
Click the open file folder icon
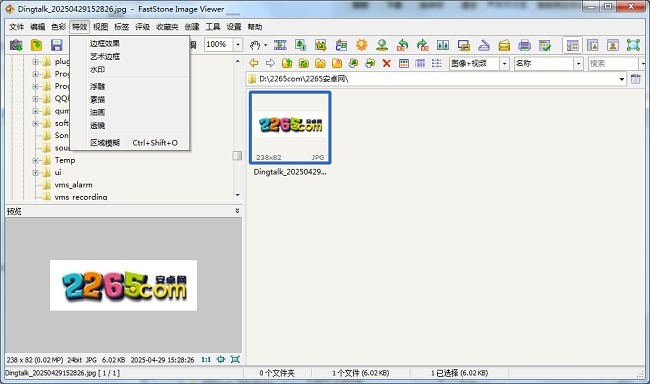click(36, 45)
